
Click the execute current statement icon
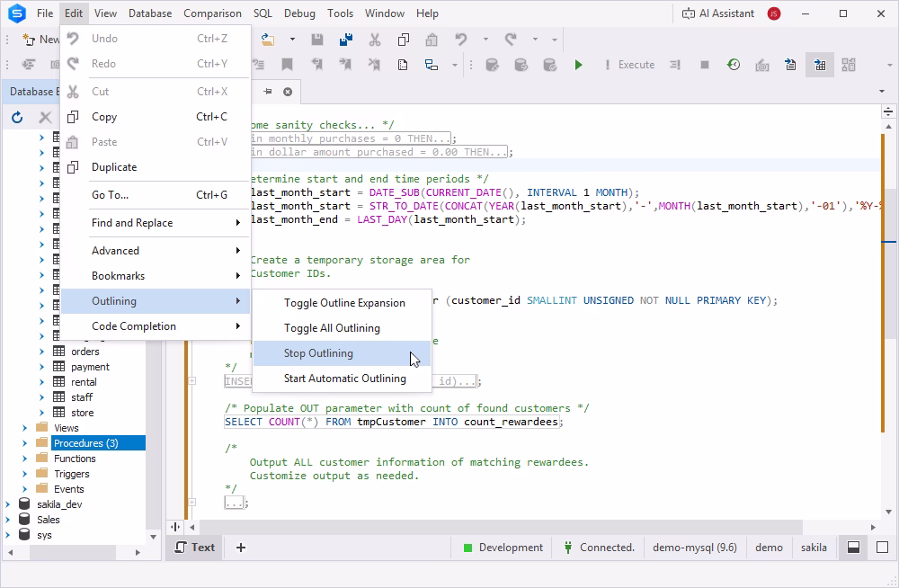point(675,65)
